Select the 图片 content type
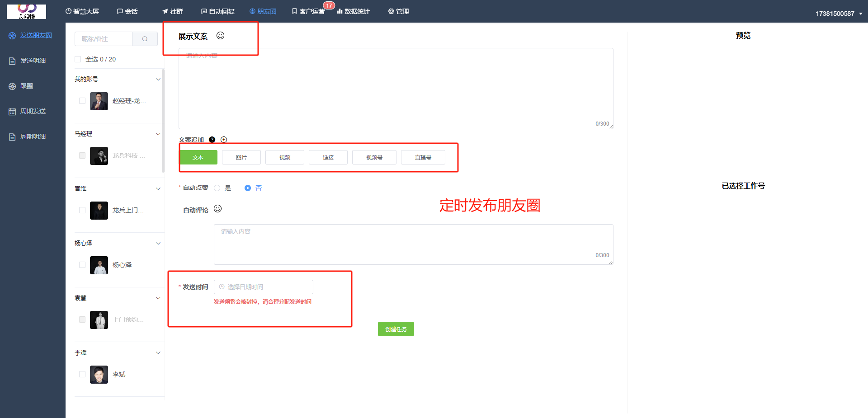Image resolution: width=868 pixels, height=418 pixels. click(x=241, y=157)
